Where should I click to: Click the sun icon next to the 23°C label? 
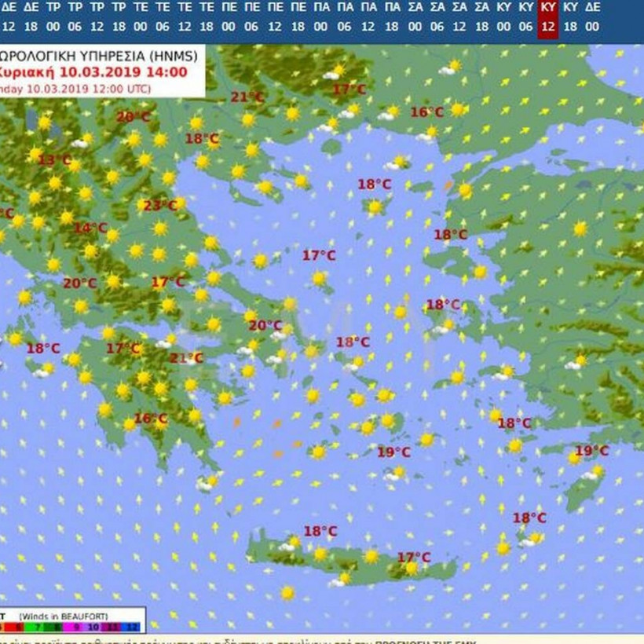(x=179, y=204)
